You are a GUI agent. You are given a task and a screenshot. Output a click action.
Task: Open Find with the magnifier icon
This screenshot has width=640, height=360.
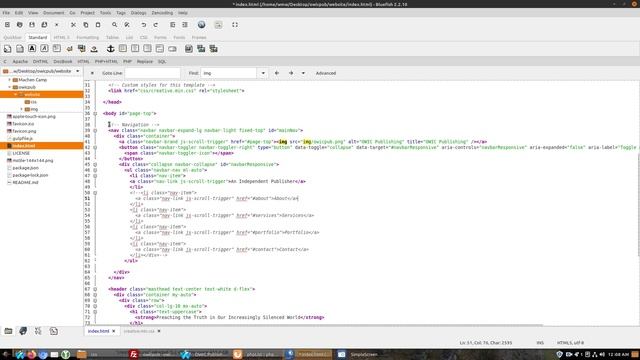(x=115, y=25)
